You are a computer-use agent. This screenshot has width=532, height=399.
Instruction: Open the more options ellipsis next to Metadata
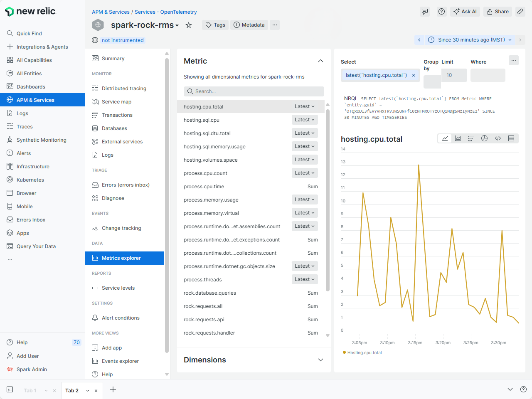[x=275, y=25]
